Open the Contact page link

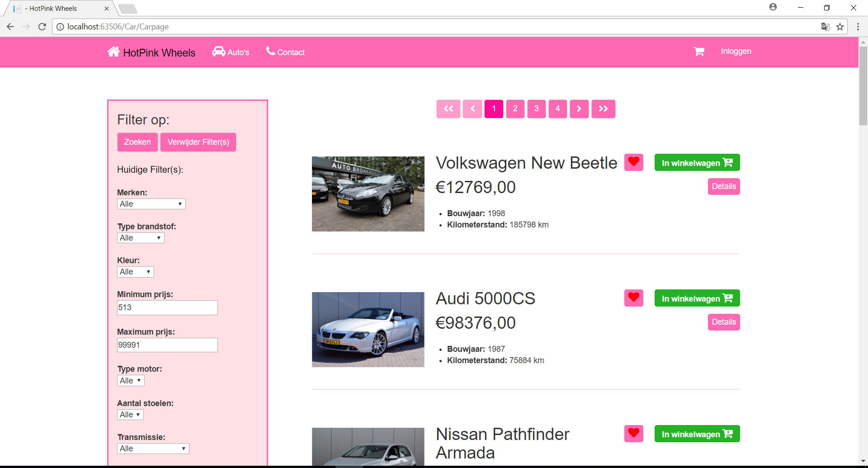click(x=285, y=52)
